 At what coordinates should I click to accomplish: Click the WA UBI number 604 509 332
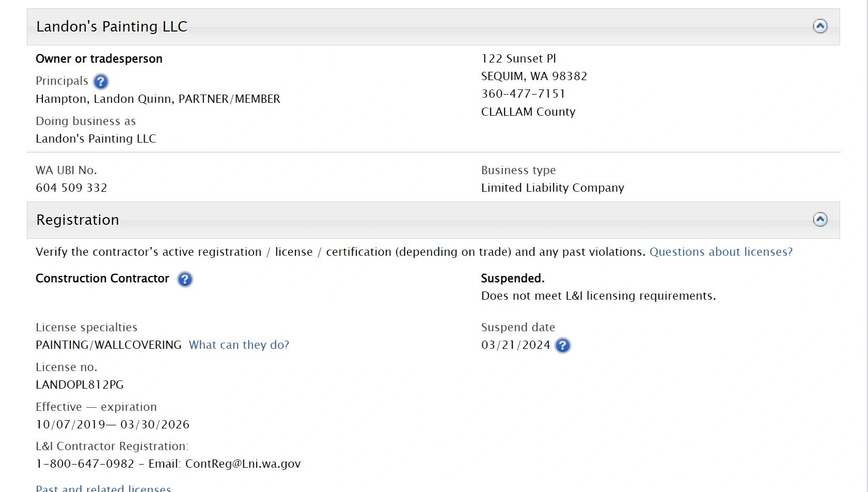coord(71,188)
